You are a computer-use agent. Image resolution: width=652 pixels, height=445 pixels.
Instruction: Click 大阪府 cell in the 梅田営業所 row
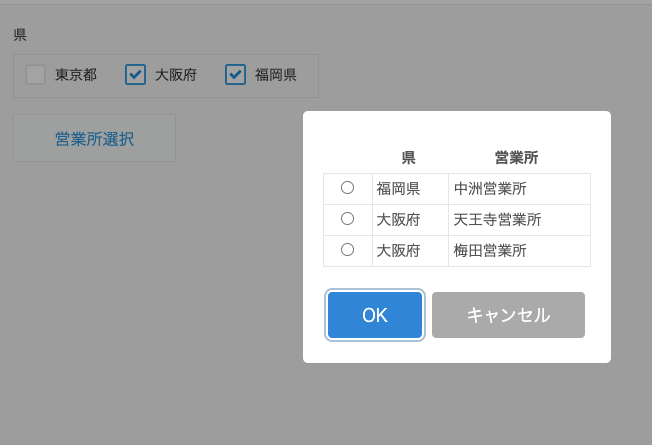[x=410, y=251]
